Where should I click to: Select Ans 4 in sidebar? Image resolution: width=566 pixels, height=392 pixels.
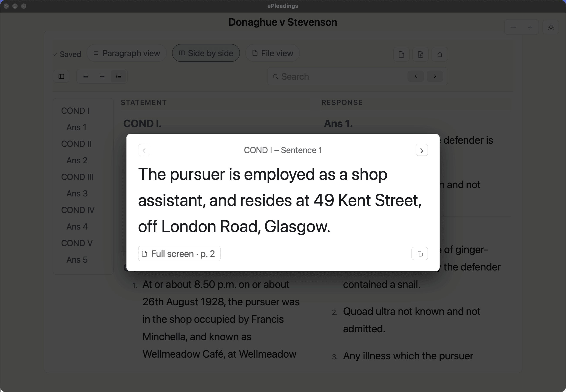[77, 226]
